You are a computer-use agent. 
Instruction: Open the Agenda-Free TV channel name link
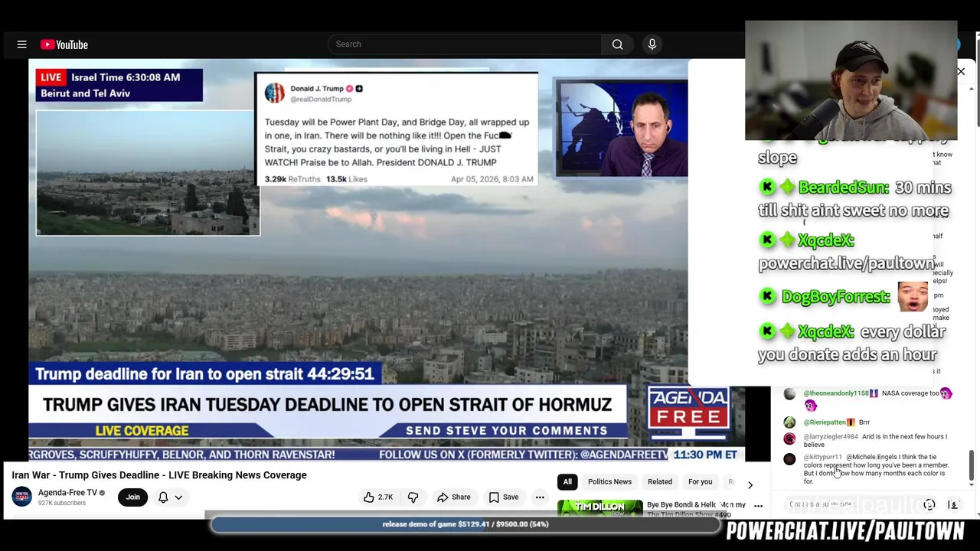[67, 492]
